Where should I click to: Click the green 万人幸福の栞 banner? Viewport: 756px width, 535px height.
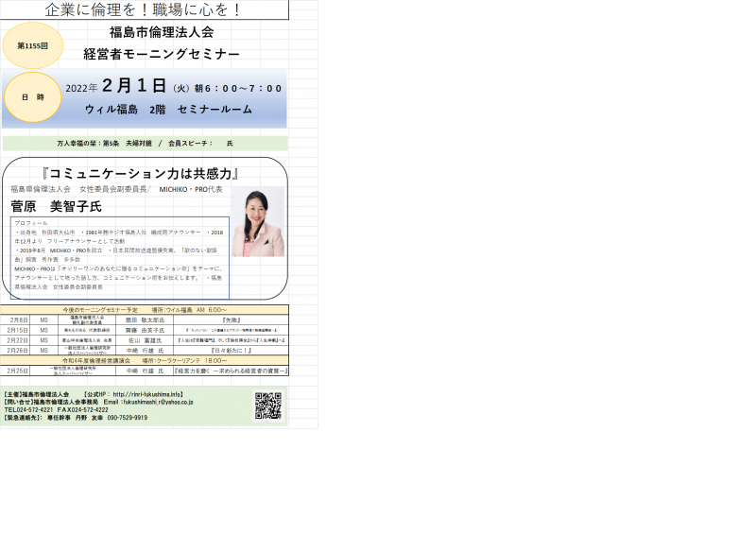click(x=146, y=144)
